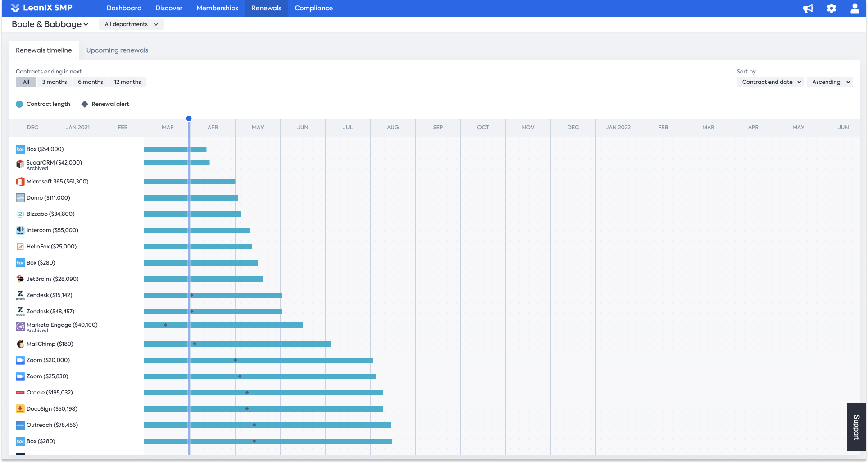Open the Ascending order dropdown

(830, 82)
